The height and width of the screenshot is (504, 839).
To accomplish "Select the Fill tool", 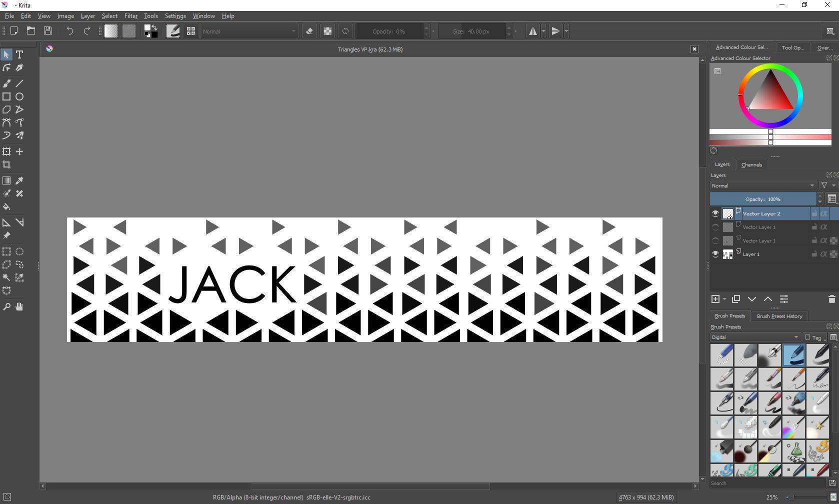I will point(6,206).
